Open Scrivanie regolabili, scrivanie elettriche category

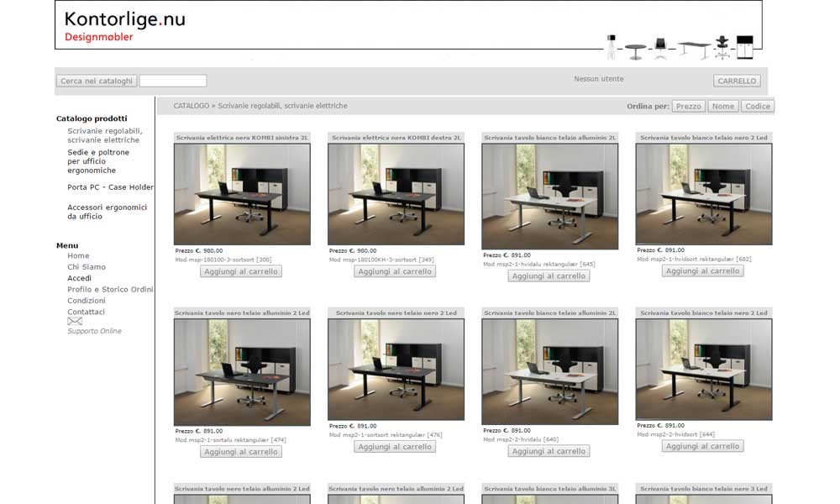click(105, 135)
